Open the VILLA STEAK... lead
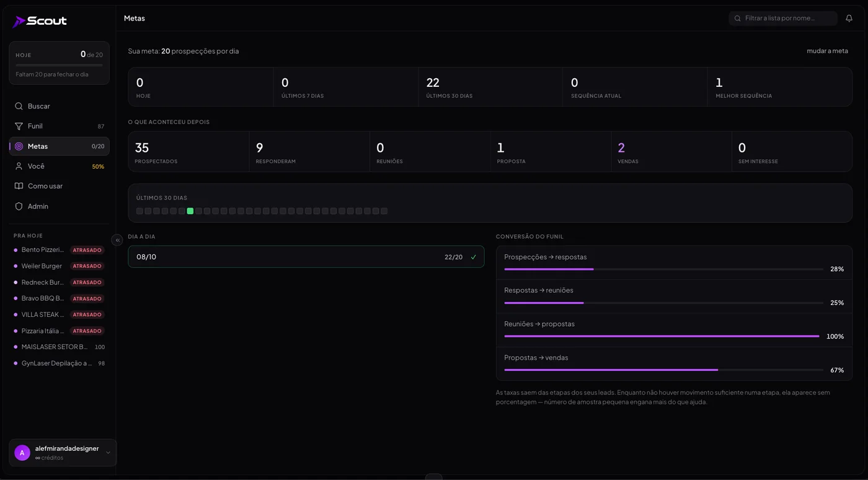This screenshot has height=480, width=868. click(59, 314)
